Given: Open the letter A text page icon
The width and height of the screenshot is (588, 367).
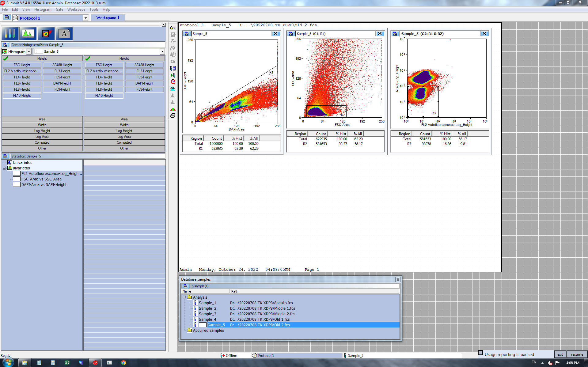Looking at the screenshot, I should click(64, 34).
